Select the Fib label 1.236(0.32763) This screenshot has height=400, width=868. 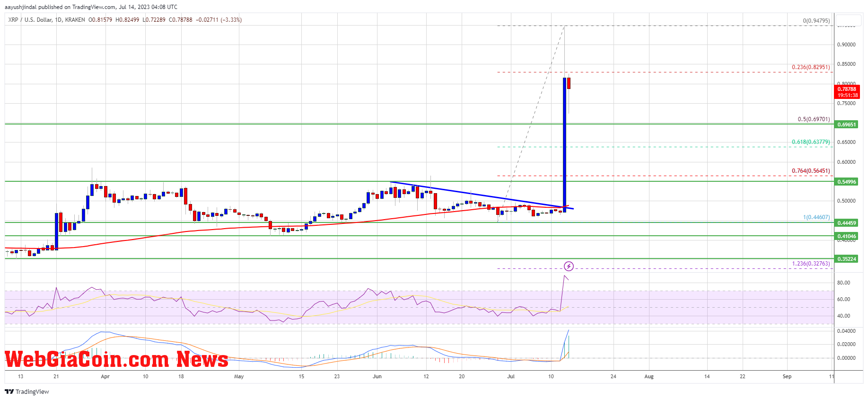[811, 264]
